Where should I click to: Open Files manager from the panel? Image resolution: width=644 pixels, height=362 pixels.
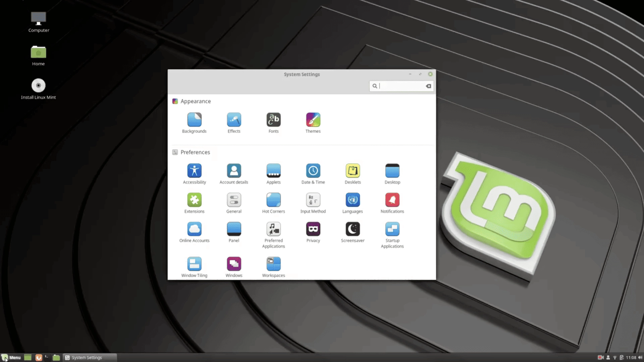pos(56,358)
